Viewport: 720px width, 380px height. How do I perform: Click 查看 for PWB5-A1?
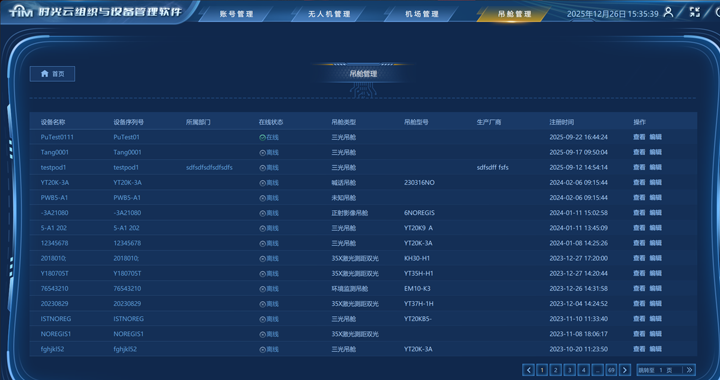(639, 198)
